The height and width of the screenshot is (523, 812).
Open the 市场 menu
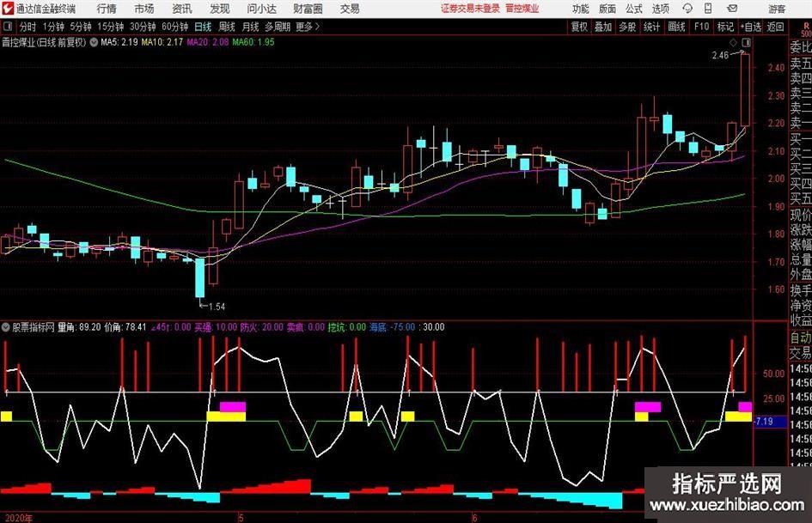coord(144,9)
